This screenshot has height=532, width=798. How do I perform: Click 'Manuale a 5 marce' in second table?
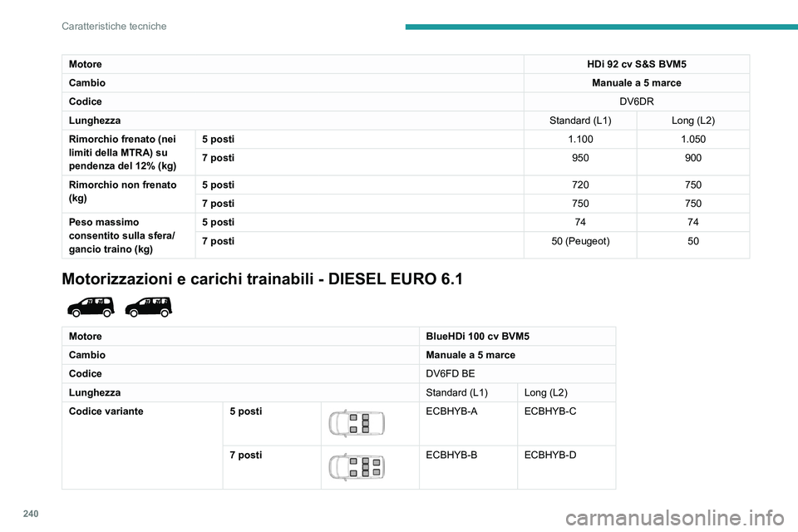[x=470, y=355]
